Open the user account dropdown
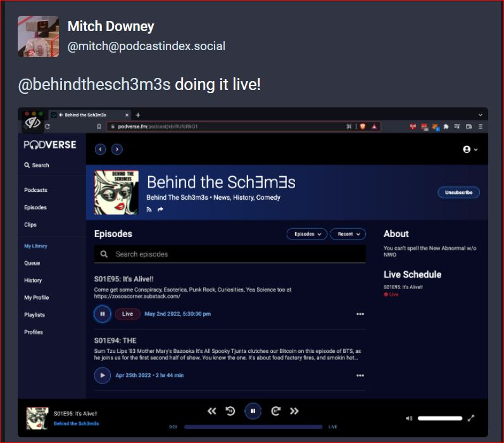Screen dimensions: 504x443 point(470,150)
